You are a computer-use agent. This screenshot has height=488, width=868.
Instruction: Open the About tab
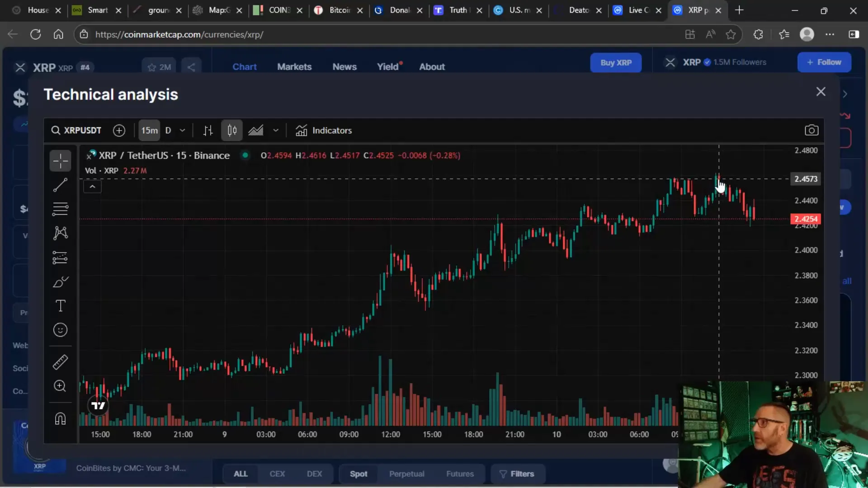point(432,67)
